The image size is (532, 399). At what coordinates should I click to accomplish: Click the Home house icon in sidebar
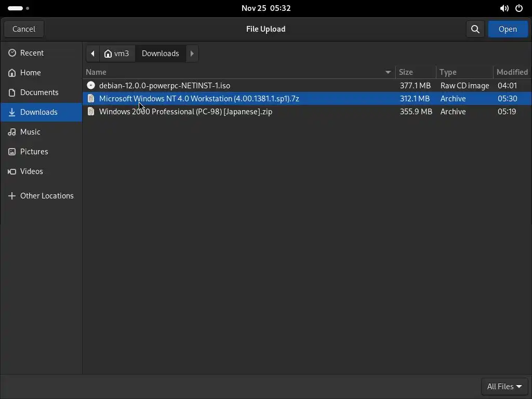(x=12, y=73)
